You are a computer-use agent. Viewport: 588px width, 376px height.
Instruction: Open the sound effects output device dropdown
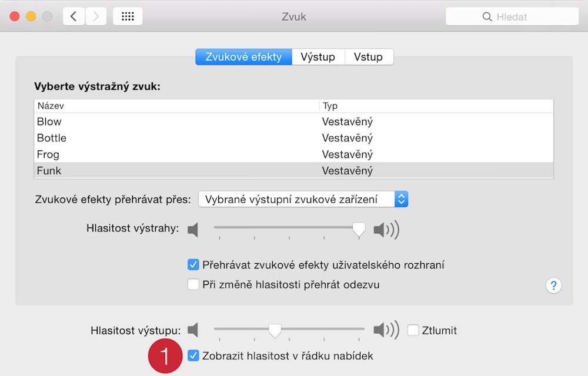click(x=303, y=199)
